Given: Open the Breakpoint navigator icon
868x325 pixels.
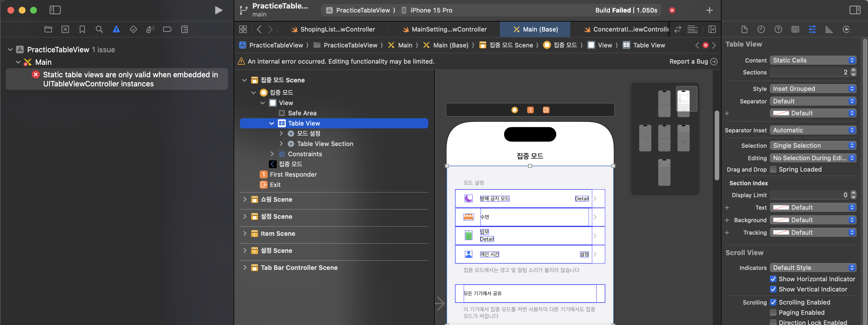Looking at the screenshot, I should [x=167, y=29].
